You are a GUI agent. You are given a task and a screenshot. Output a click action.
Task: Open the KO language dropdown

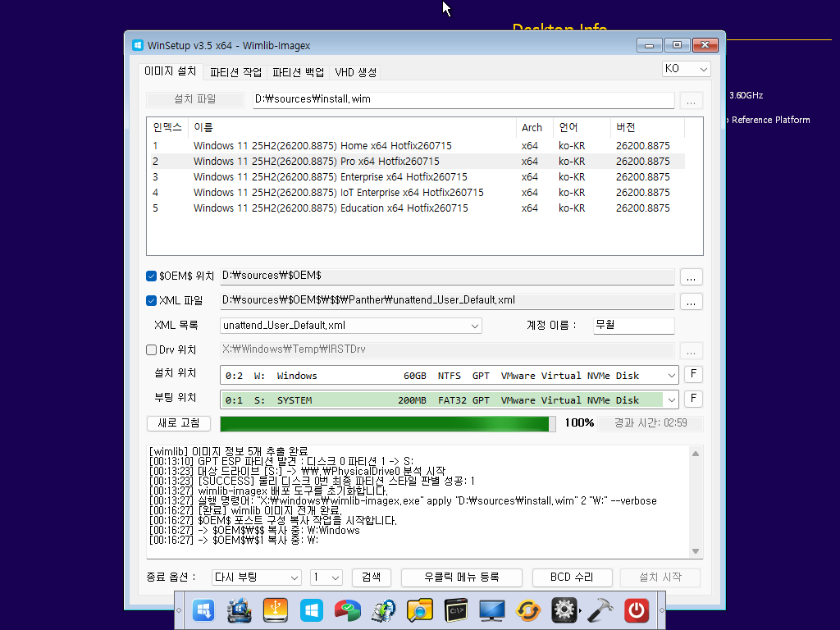point(687,69)
